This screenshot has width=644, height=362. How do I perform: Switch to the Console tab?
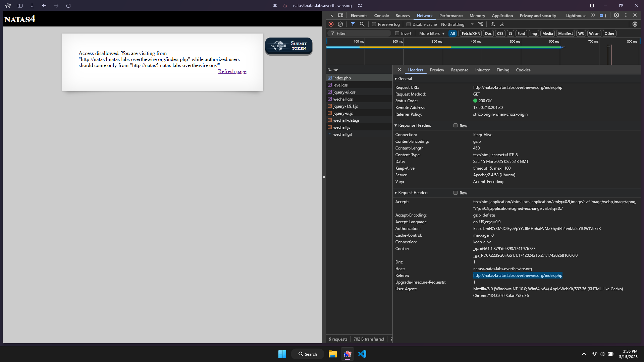[x=381, y=16]
